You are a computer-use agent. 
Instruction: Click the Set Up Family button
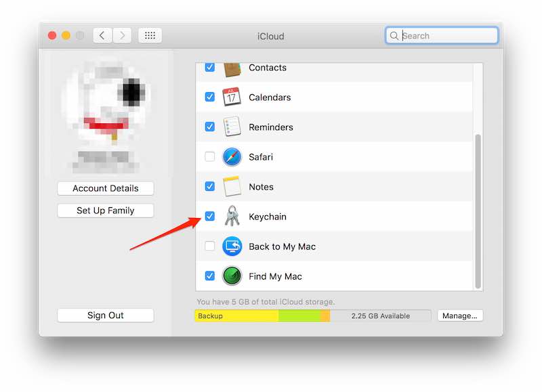coord(106,211)
